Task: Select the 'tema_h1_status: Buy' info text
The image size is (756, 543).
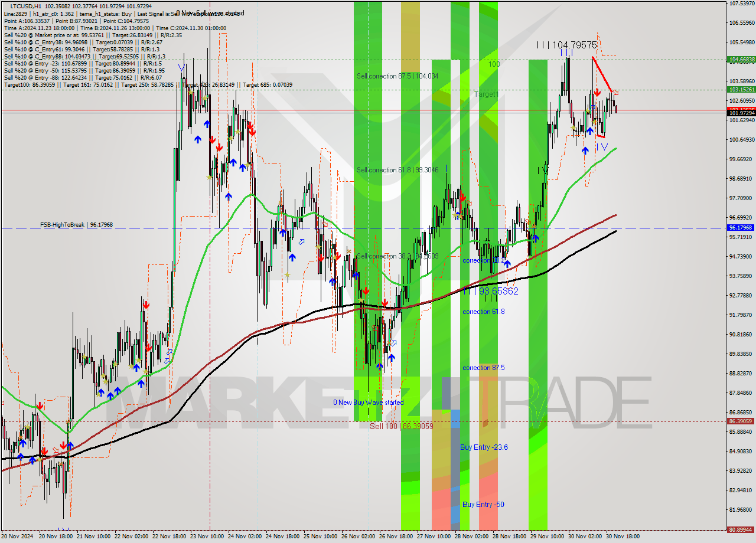Action: 101,13
